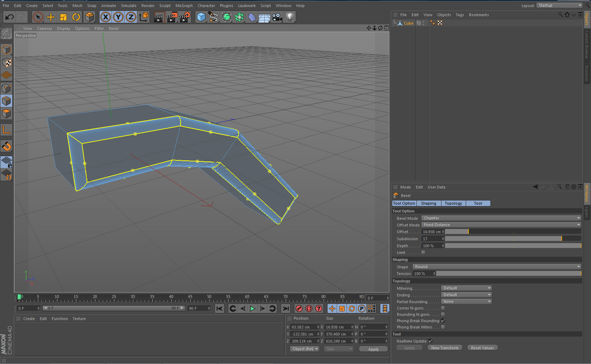Click the Enable Axis tool

6,130
